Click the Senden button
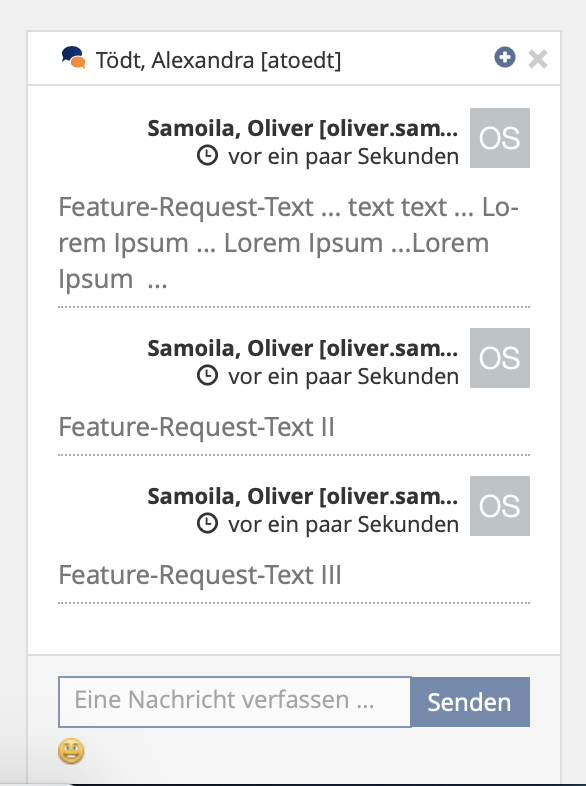586x786 pixels. pos(470,702)
